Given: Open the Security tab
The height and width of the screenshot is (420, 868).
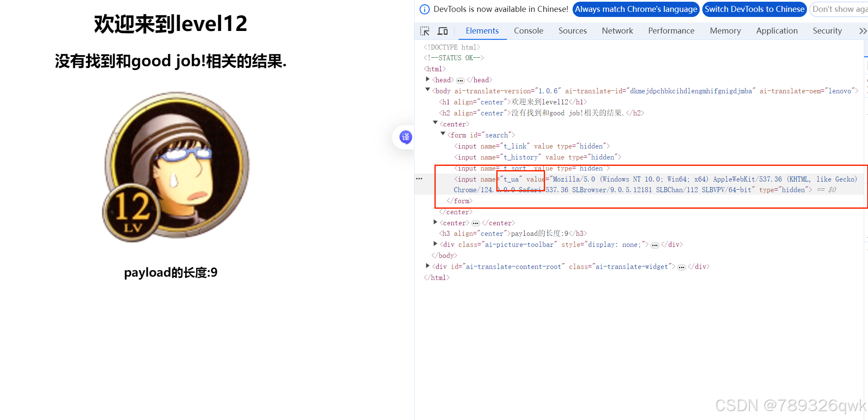Looking at the screenshot, I should pyautogui.click(x=827, y=31).
